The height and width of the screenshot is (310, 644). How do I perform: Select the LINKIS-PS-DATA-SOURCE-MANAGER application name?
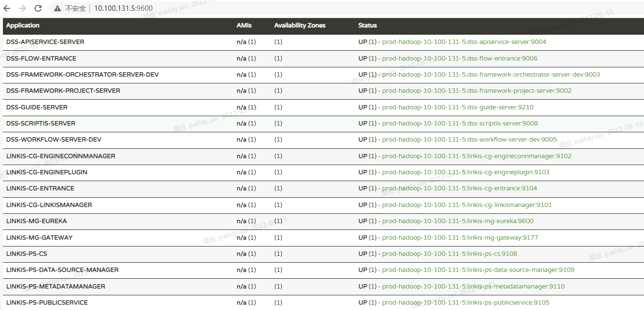(x=62, y=270)
